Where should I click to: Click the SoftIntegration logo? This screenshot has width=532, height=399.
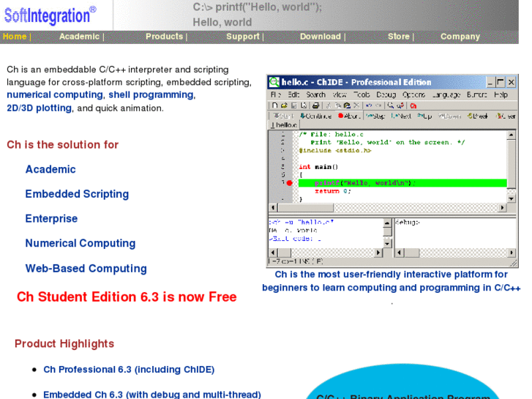(50, 15)
